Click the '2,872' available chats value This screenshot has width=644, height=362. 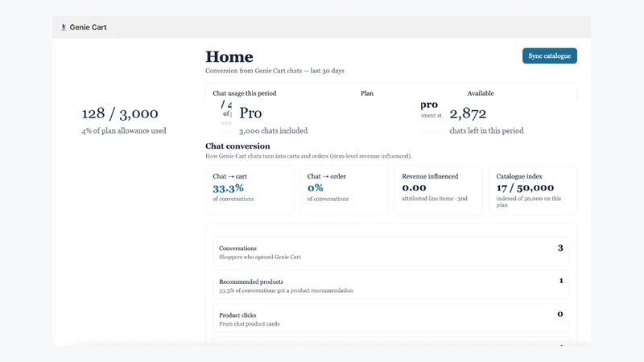[468, 113]
